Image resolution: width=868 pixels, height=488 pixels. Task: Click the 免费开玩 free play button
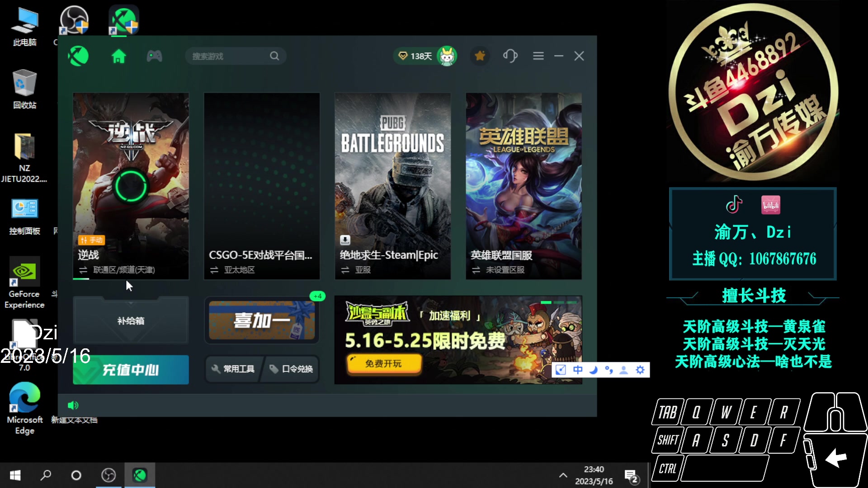[x=384, y=364]
